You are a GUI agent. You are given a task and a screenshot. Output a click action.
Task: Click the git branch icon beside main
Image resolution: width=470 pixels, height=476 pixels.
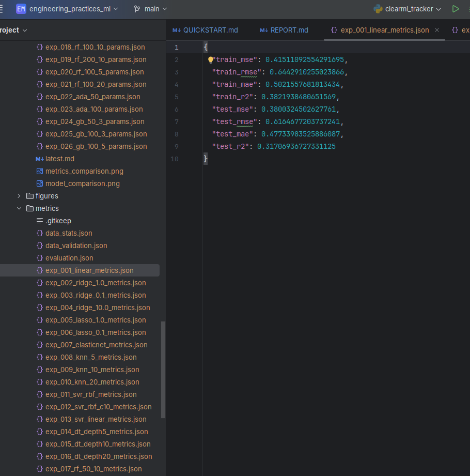click(137, 9)
